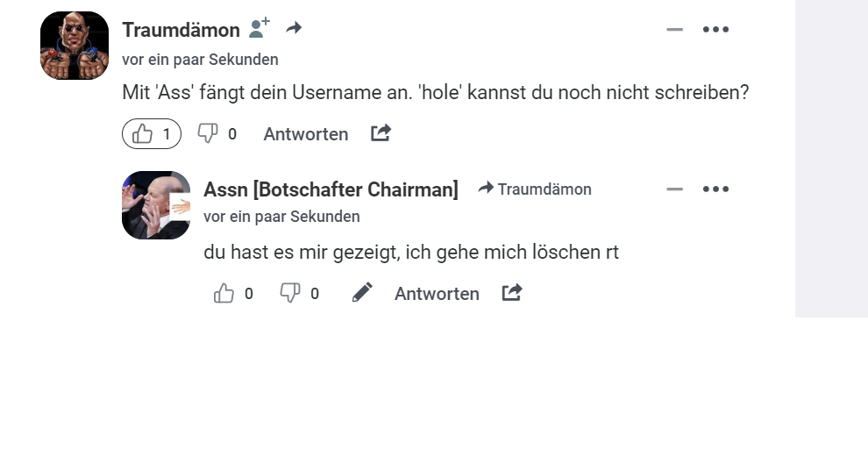Click the arrow icon beside Traumdämon's name

click(x=294, y=29)
